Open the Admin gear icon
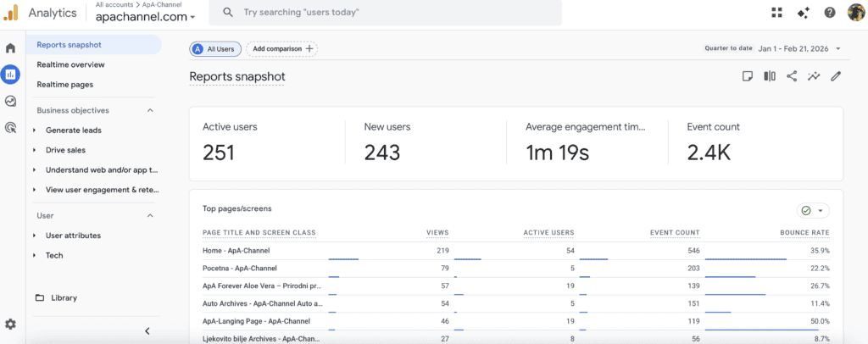868x344 pixels. coord(10,325)
